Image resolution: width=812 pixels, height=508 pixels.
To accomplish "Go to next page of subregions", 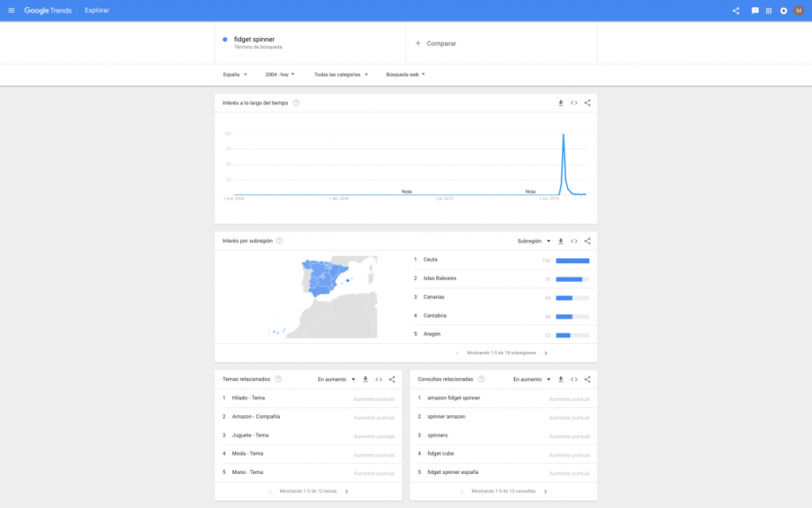I will click(x=546, y=353).
